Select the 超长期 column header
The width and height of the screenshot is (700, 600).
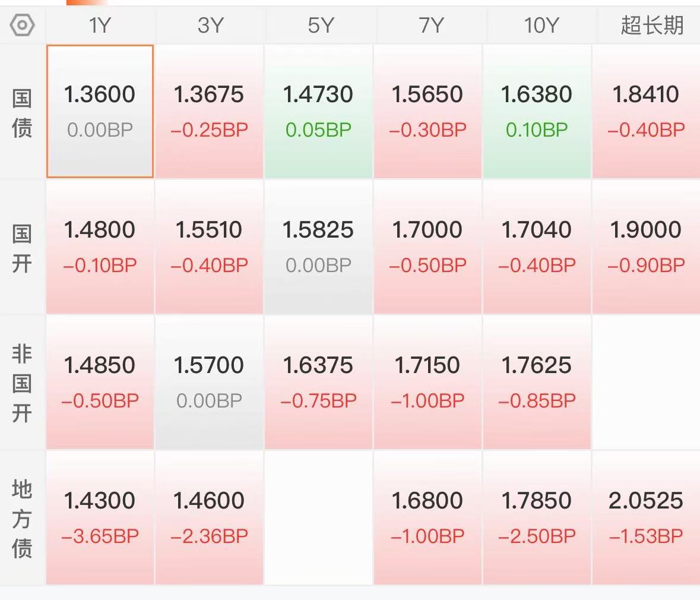(x=652, y=25)
